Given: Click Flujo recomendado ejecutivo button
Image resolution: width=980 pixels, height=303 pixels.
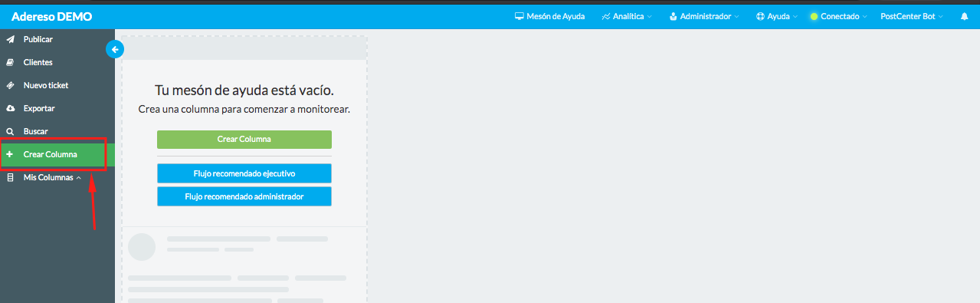Looking at the screenshot, I should point(244,173).
